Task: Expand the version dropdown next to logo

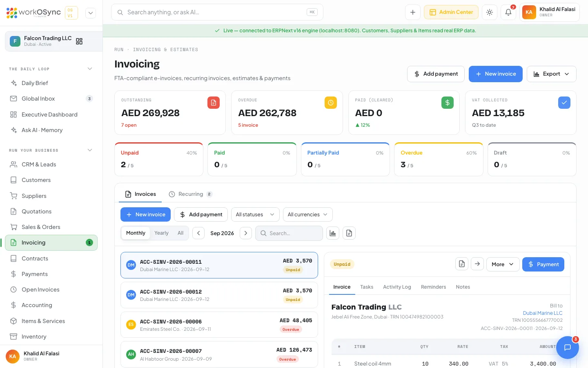Action: (91, 13)
